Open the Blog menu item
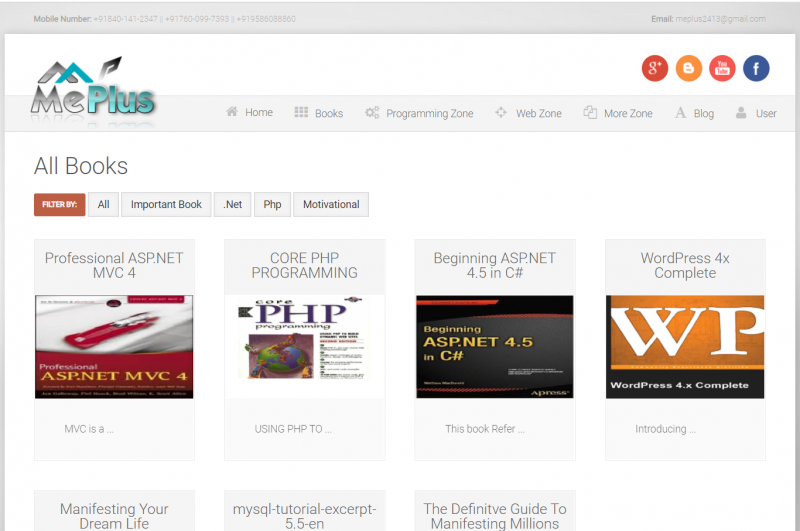Image resolution: width=800 pixels, height=531 pixels. pyautogui.click(x=704, y=113)
